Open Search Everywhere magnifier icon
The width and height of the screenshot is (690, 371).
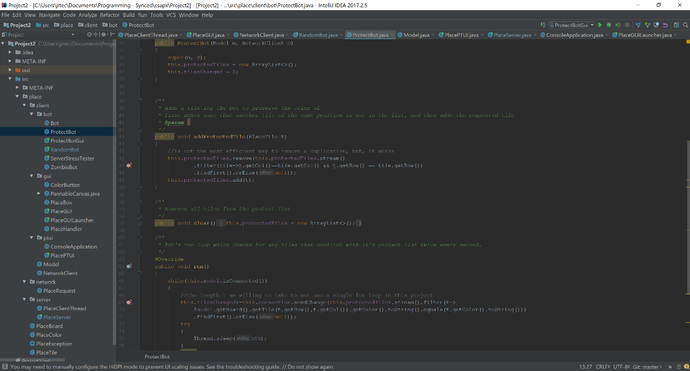tap(685, 25)
